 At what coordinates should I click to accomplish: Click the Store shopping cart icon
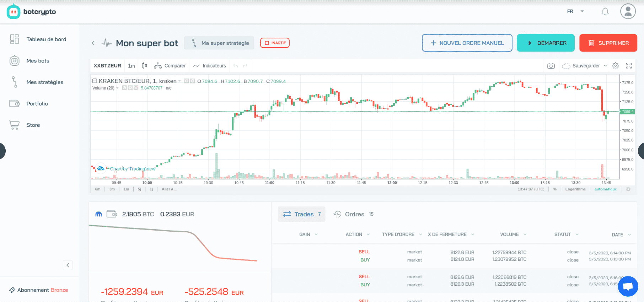coord(14,125)
